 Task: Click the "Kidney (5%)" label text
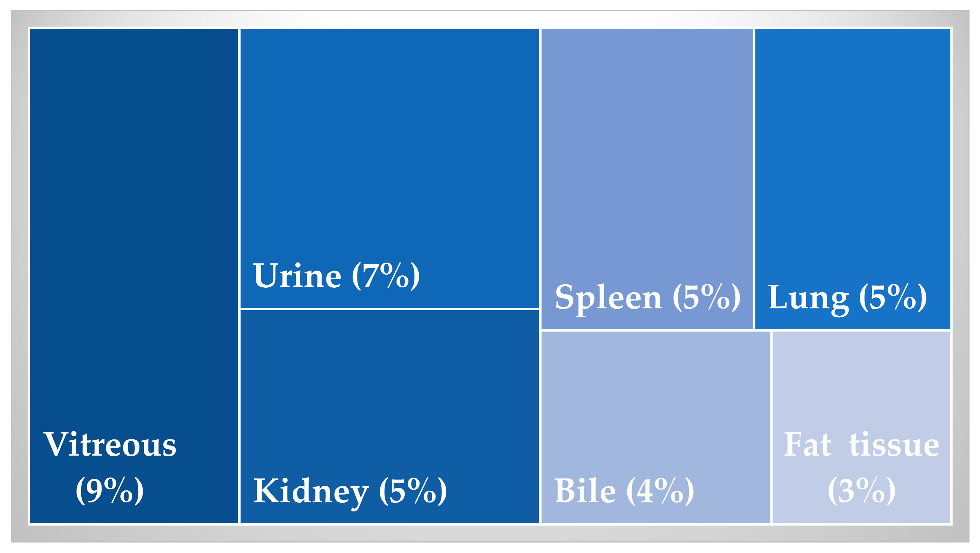coord(350,492)
